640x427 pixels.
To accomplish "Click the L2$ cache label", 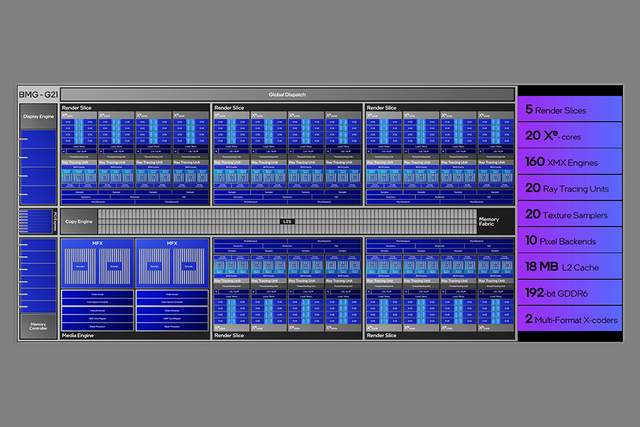I will click(285, 220).
